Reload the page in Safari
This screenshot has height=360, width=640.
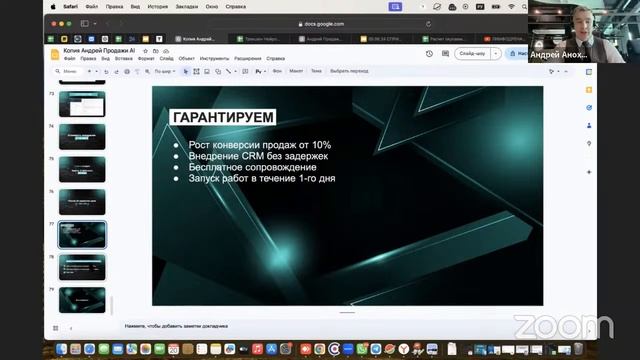point(428,24)
